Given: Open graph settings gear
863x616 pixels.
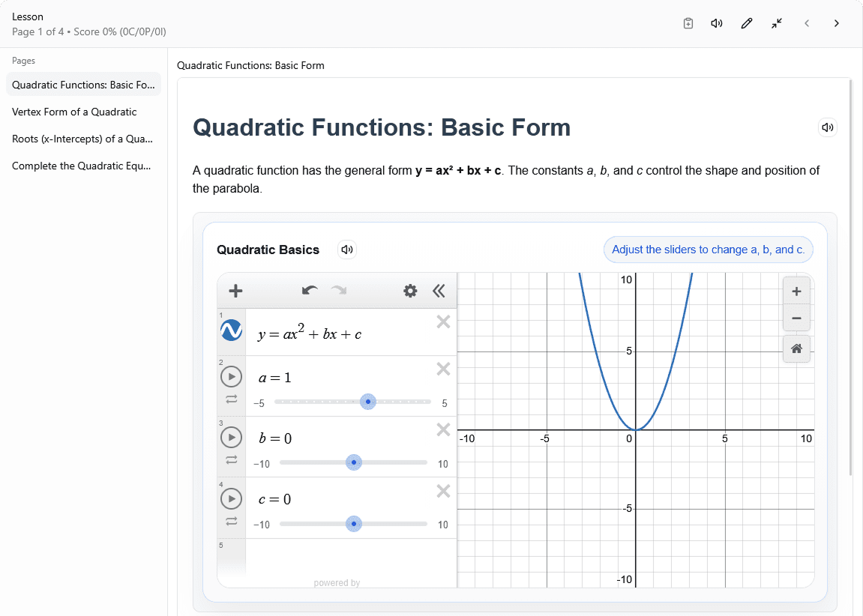Looking at the screenshot, I should click(410, 291).
